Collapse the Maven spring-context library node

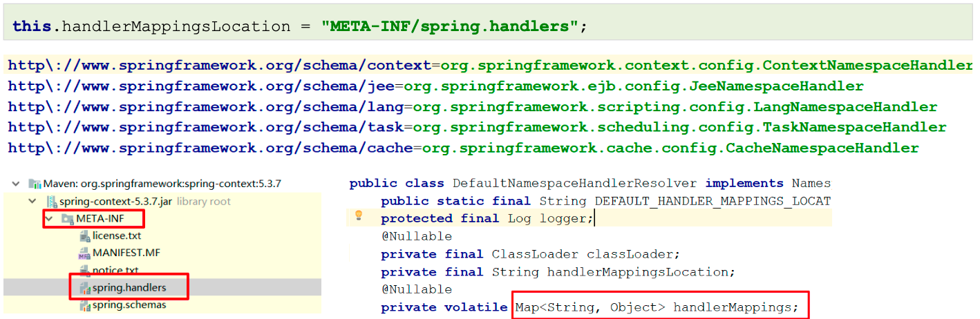[16, 184]
